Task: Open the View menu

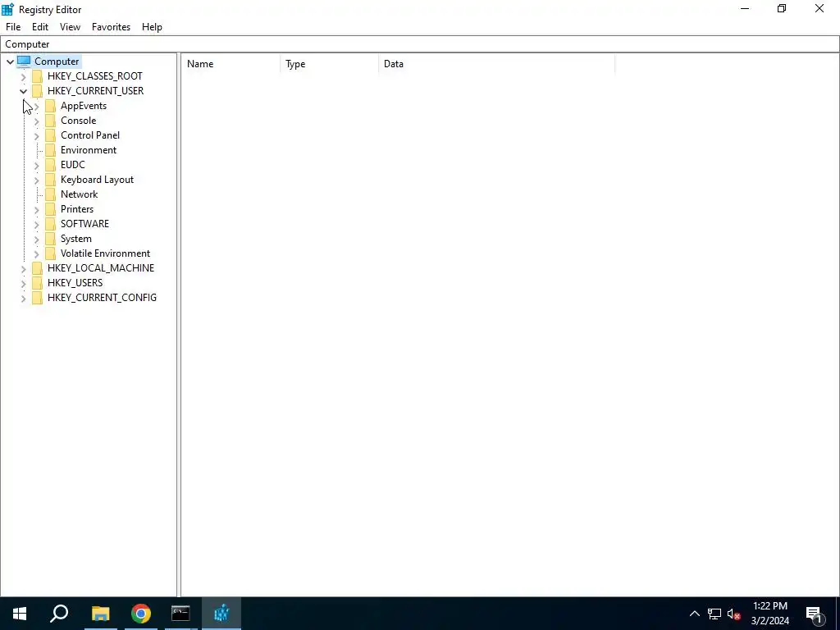Action: point(70,27)
